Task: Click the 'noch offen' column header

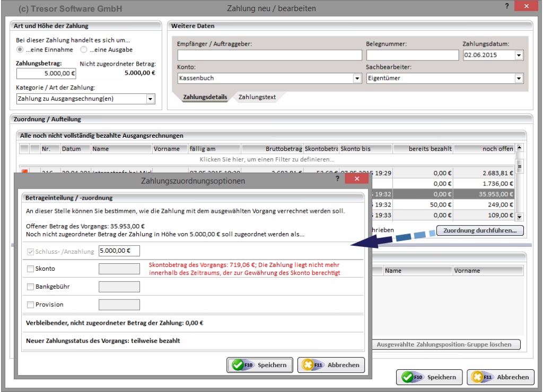Action: click(x=484, y=149)
